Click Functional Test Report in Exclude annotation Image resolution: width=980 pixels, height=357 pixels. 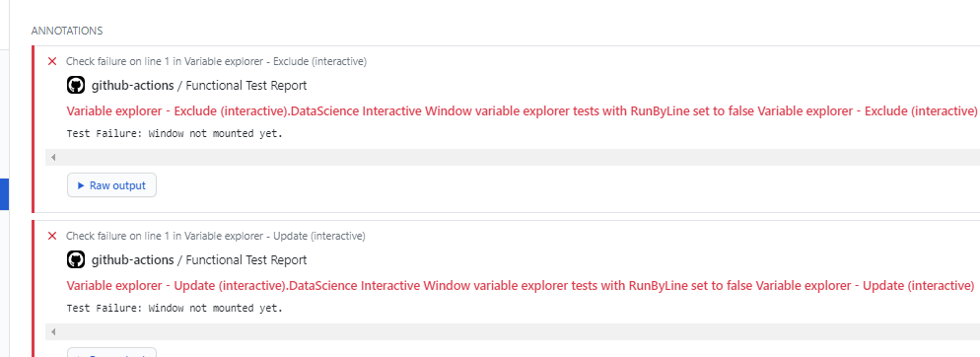point(246,85)
